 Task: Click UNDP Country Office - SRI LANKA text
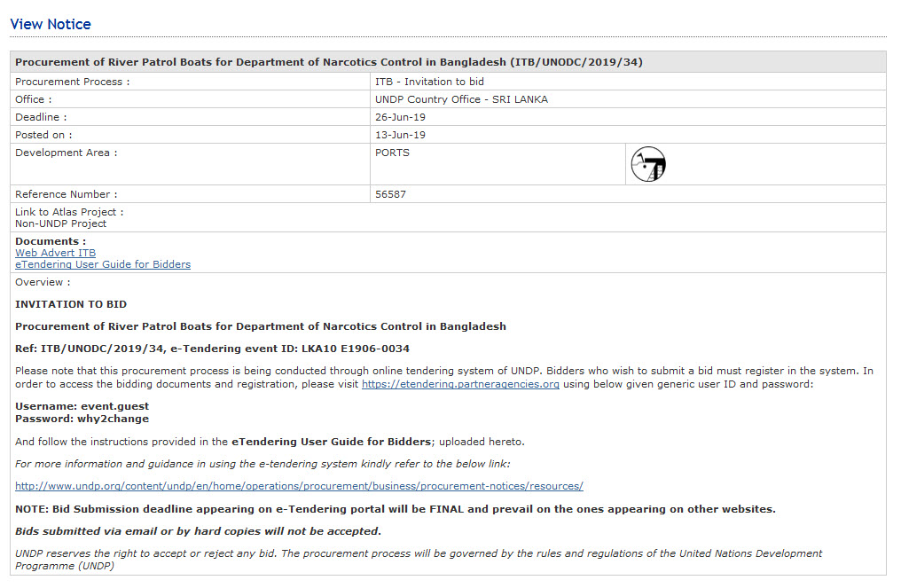point(461,99)
